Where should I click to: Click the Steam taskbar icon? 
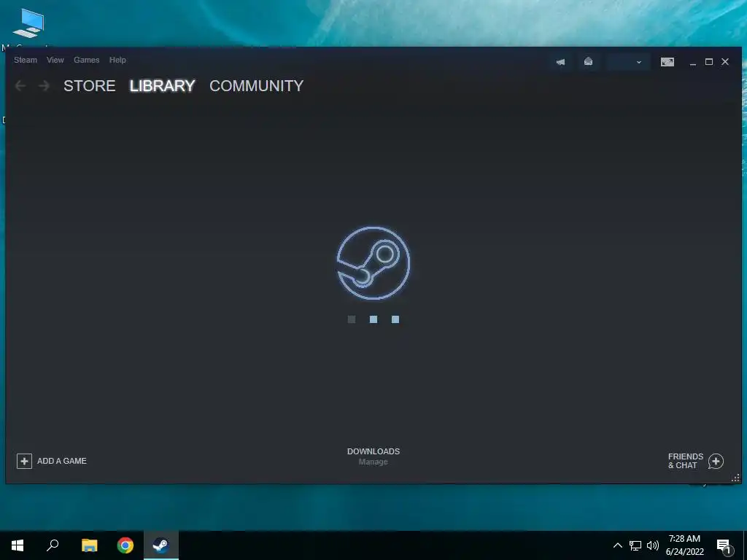click(x=161, y=545)
